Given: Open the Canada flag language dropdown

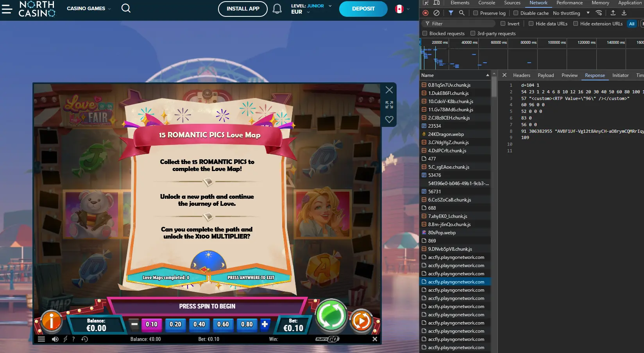Looking at the screenshot, I should point(402,9).
